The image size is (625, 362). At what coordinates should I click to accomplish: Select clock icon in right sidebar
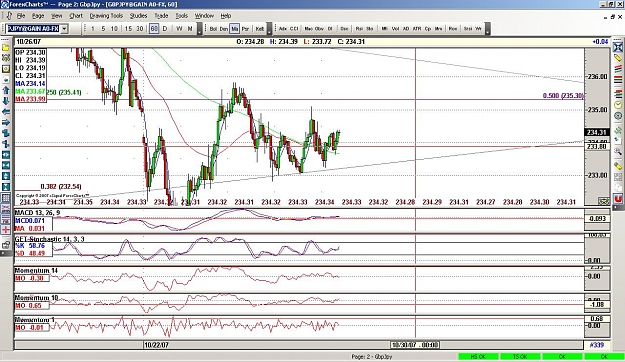click(617, 105)
